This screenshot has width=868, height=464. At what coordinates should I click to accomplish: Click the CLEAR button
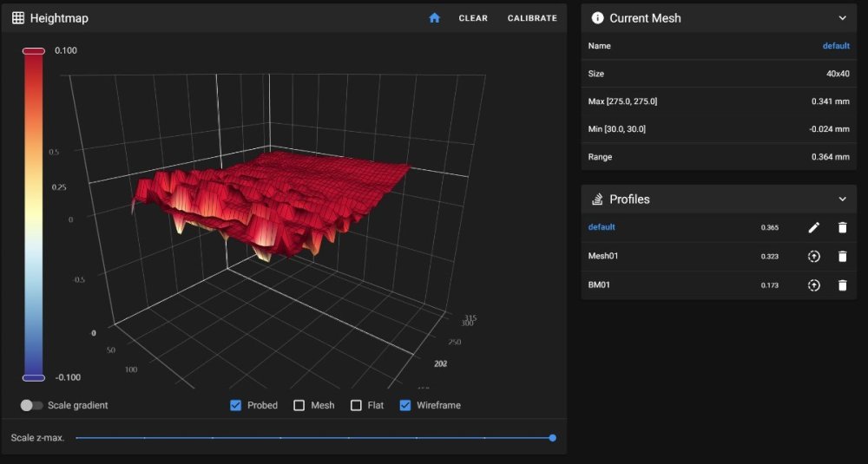point(473,17)
